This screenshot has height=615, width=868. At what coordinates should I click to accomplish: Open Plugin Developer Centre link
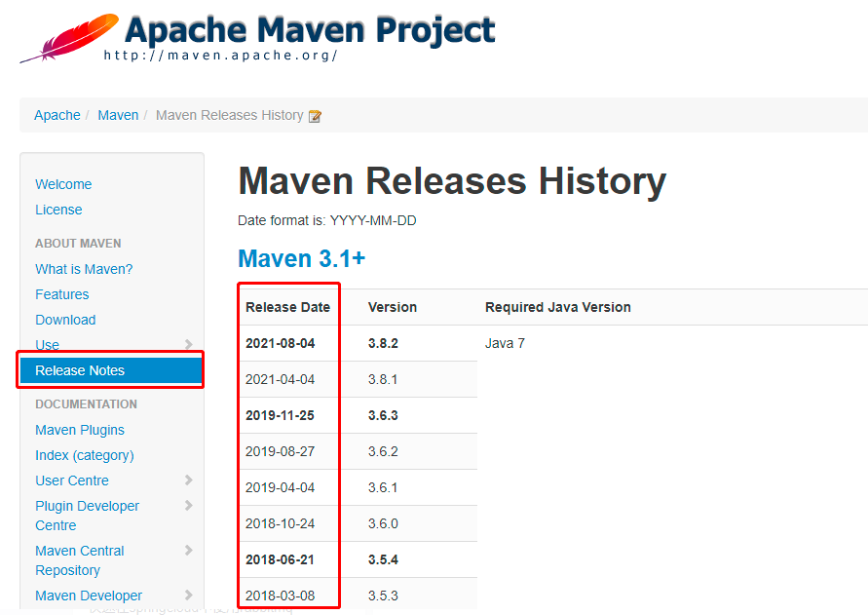click(x=87, y=516)
